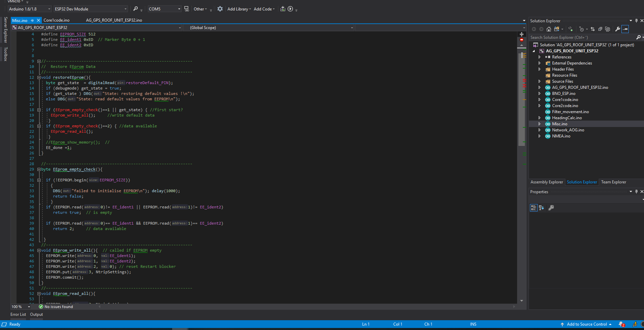Click the Solution Explorer search magnifier
The width and height of the screenshot is (644, 330).
[638, 37]
